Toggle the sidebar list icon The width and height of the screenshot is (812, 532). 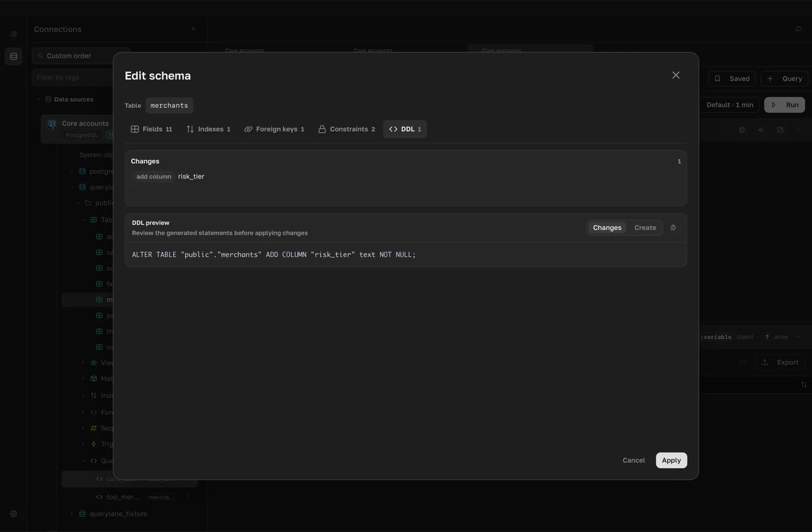(x=14, y=34)
